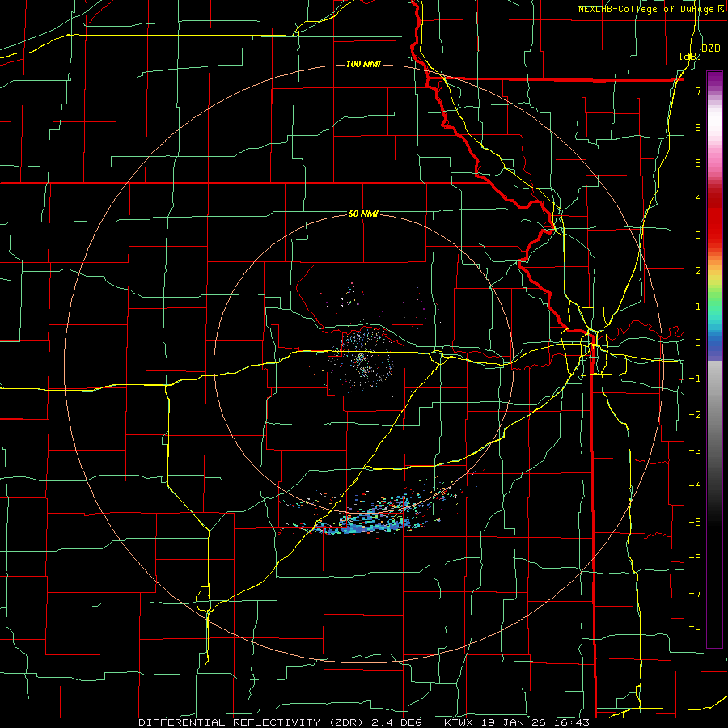Click the '100 NMI' range ring label

[x=363, y=64]
